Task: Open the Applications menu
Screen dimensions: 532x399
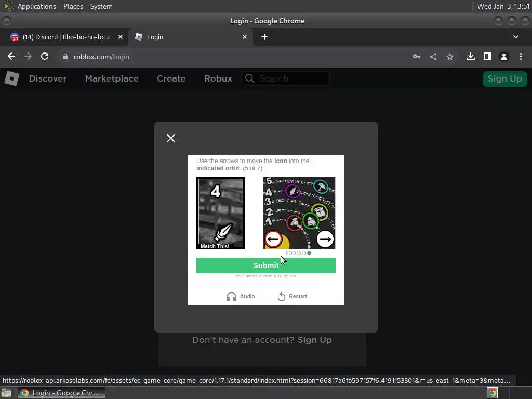Action: [37, 6]
